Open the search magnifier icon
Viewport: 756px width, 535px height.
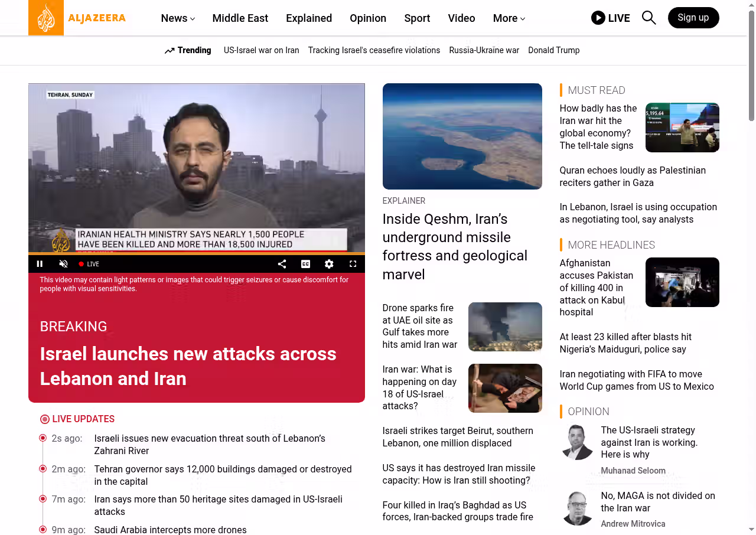click(x=649, y=18)
